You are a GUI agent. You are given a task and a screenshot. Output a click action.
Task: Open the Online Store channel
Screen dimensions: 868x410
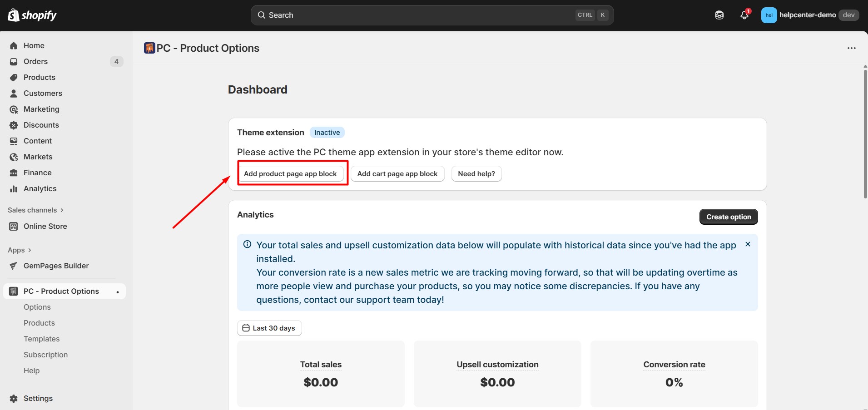click(45, 226)
